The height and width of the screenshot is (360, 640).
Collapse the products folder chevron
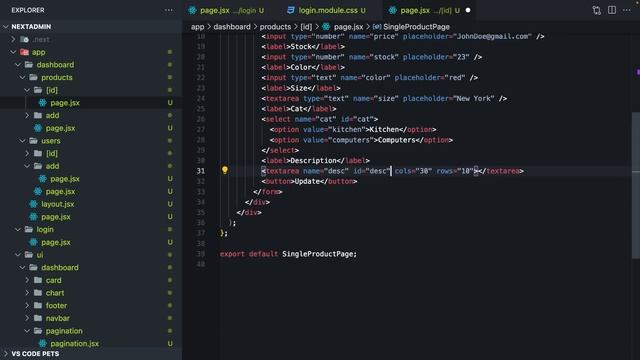pos(22,77)
